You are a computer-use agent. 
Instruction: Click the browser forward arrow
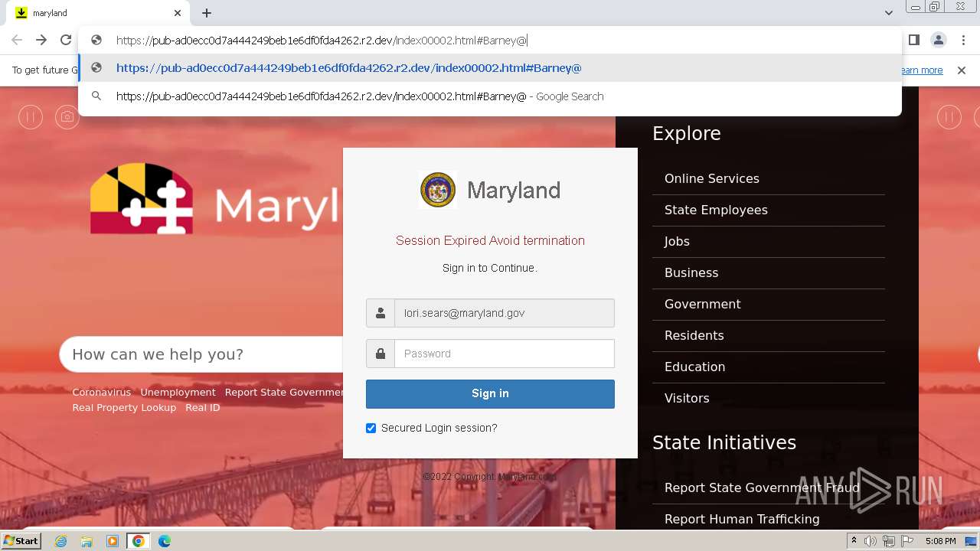41,41
